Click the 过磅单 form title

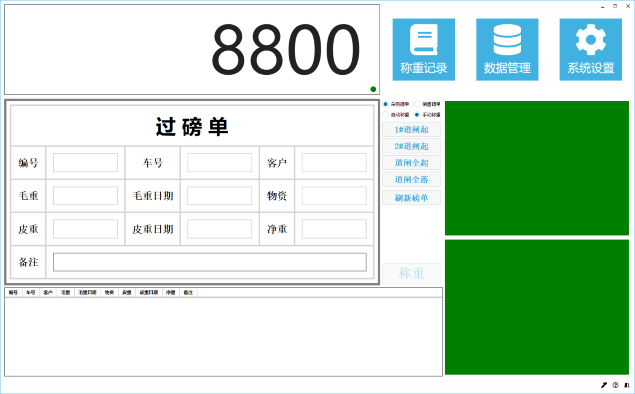tap(192, 127)
